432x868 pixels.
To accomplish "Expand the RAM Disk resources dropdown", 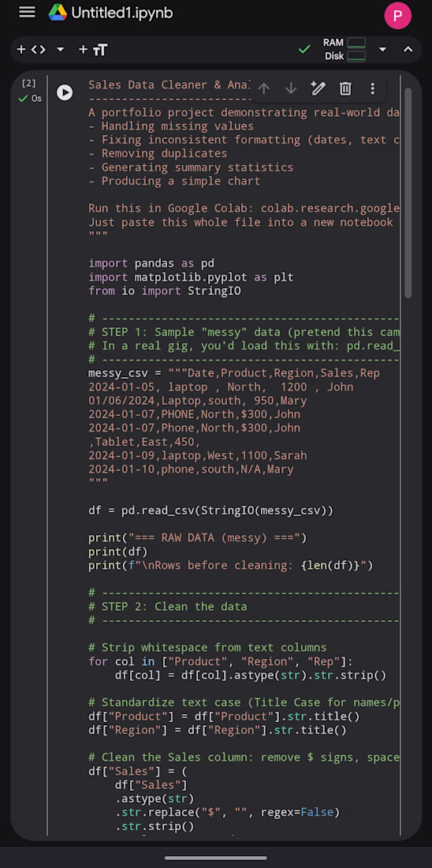I will click(382, 50).
